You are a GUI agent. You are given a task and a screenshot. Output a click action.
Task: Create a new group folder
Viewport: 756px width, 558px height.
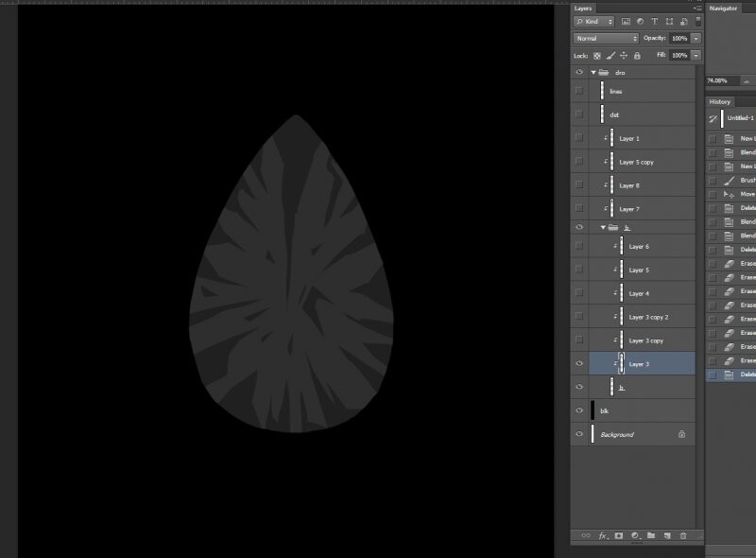coord(651,535)
